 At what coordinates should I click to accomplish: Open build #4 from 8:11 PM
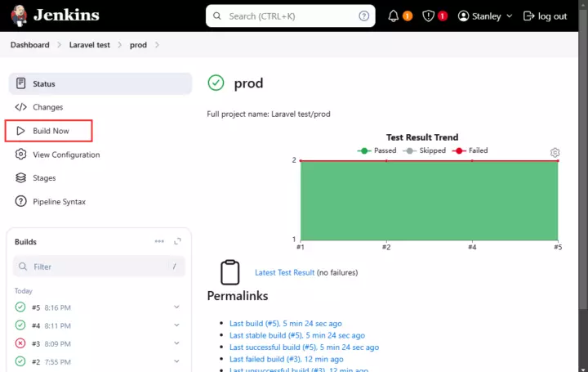click(x=51, y=326)
